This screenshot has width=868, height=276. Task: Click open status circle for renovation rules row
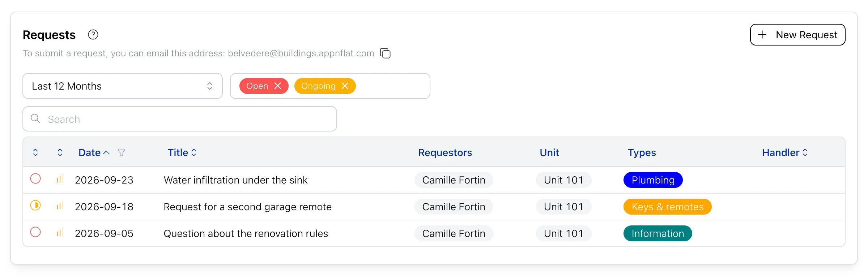[x=35, y=232]
